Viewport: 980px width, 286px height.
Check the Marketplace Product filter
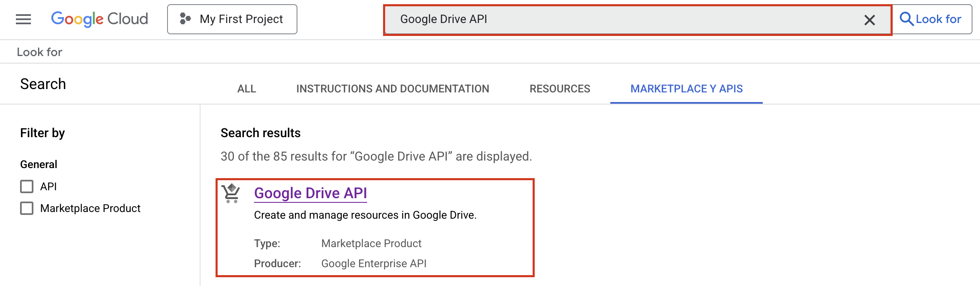tap(27, 208)
